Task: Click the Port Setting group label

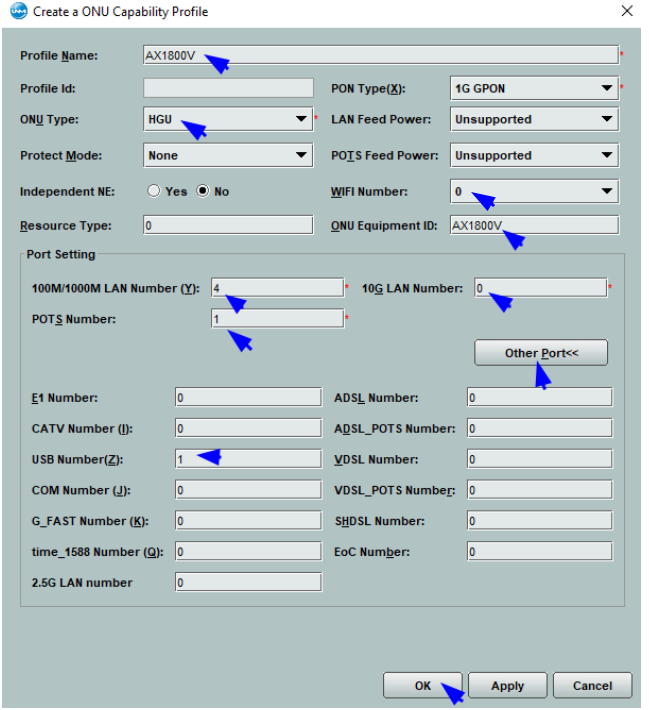Action: point(61,254)
